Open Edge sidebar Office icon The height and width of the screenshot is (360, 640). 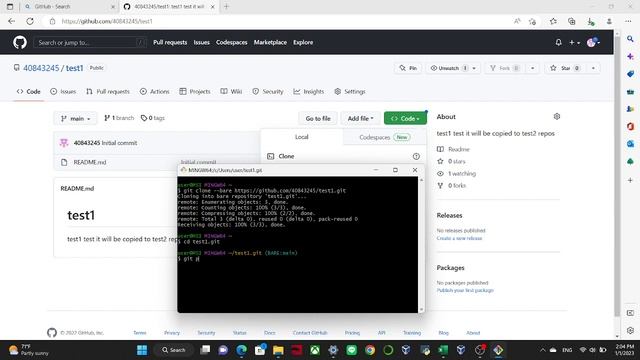[630, 127]
